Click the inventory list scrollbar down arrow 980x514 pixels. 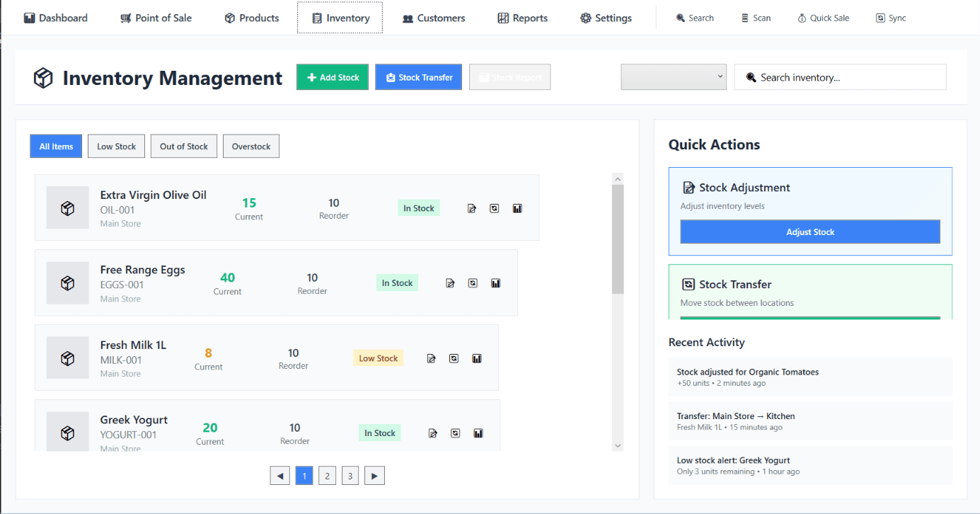(618, 445)
